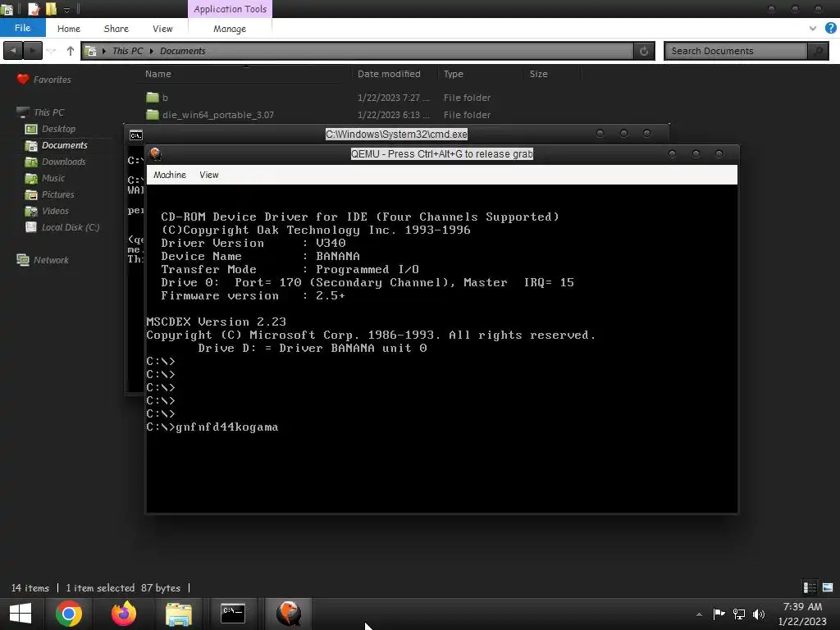Open Music in the navigation pane
The height and width of the screenshot is (630, 840).
pyautogui.click(x=45, y=178)
